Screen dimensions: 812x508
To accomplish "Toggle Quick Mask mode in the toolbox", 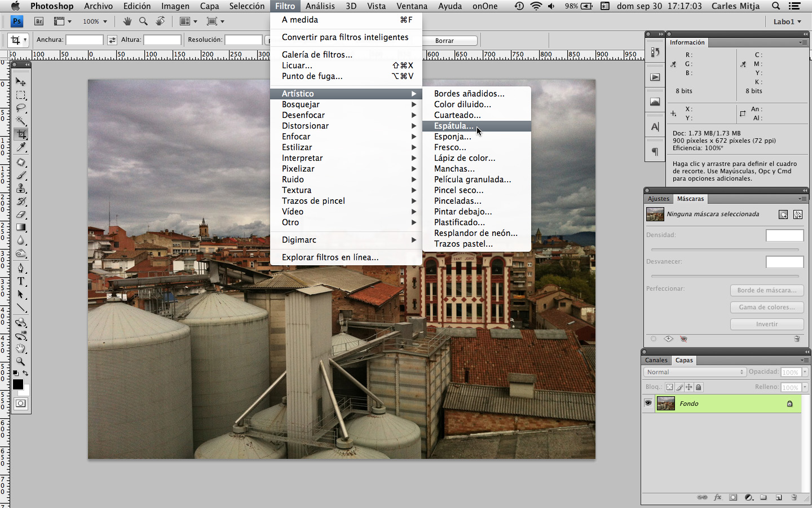I will click(21, 404).
